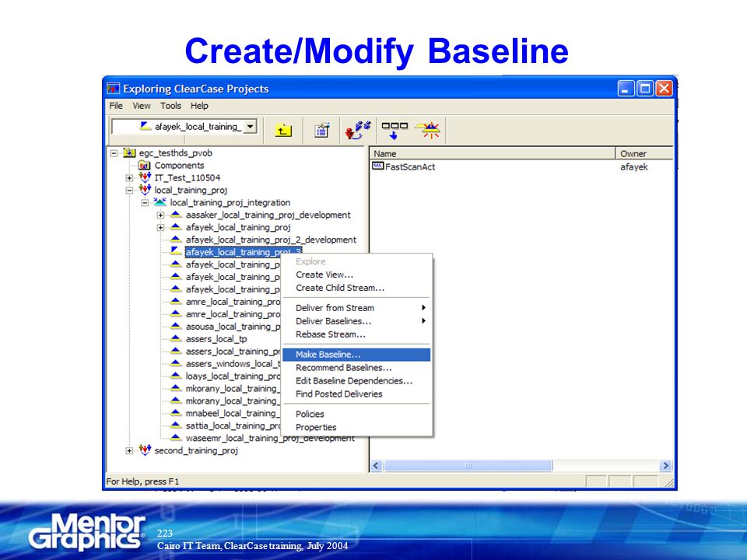The width and height of the screenshot is (747, 560).
Task: Select the loays_local_training stream row
Action: click(x=233, y=376)
